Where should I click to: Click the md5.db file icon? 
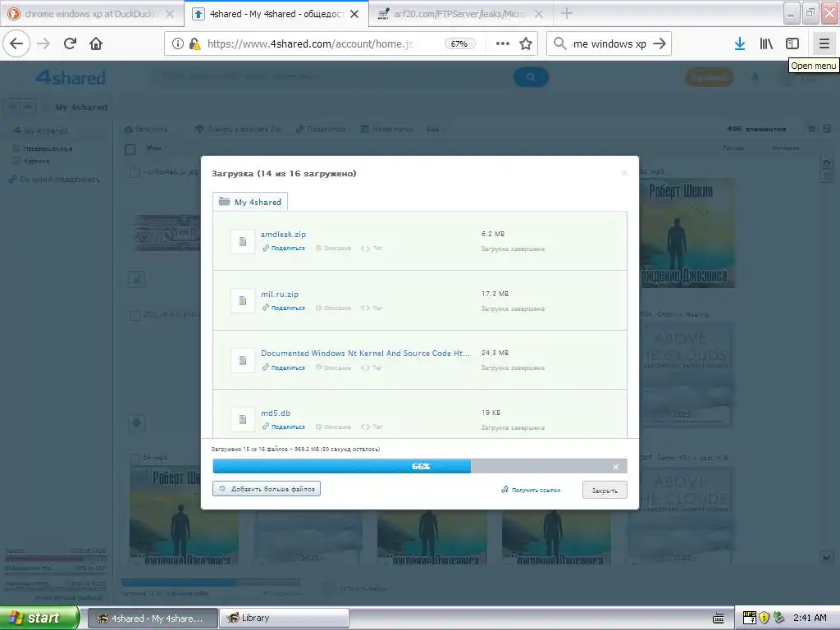point(243,419)
